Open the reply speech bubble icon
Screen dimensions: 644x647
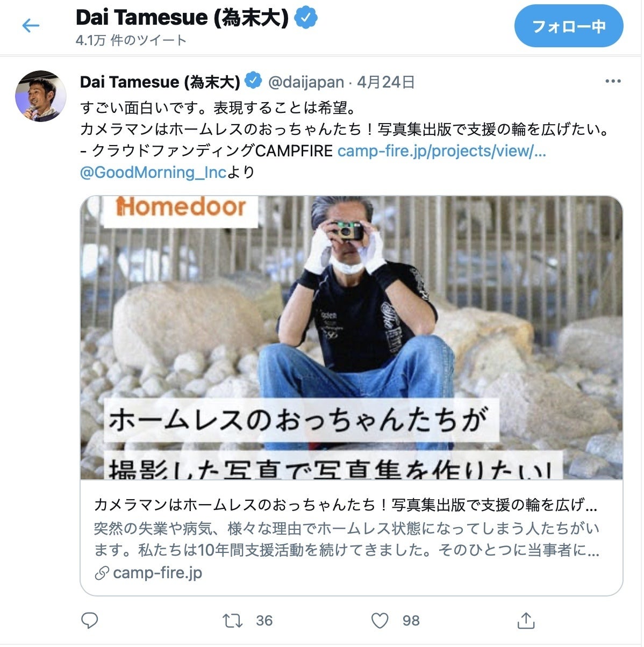tap(89, 621)
